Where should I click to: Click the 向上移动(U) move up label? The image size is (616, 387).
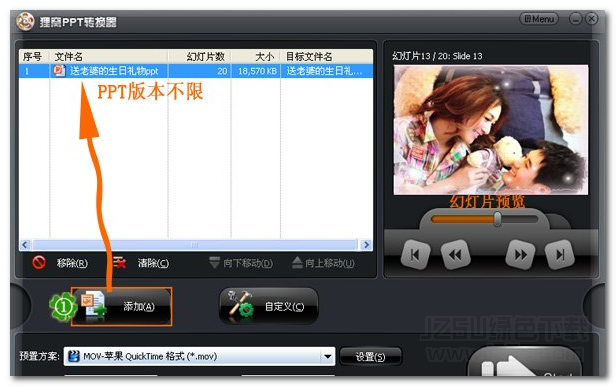pyautogui.click(x=330, y=263)
